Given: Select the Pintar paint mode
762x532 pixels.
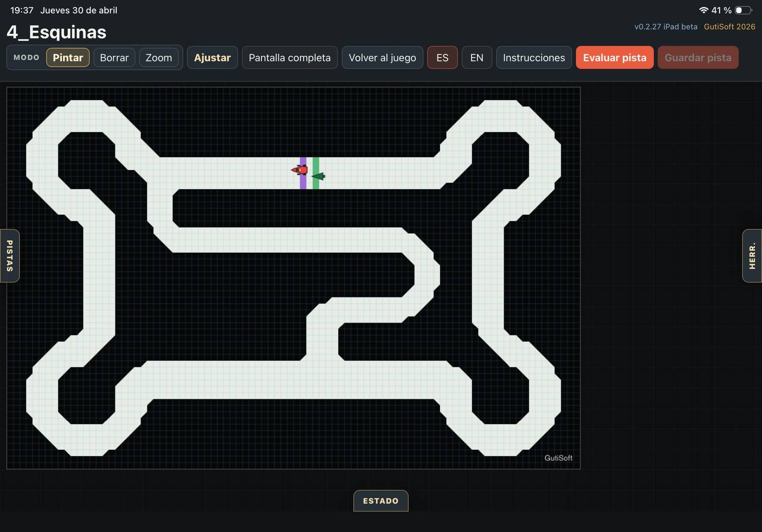Looking at the screenshot, I should pos(68,58).
